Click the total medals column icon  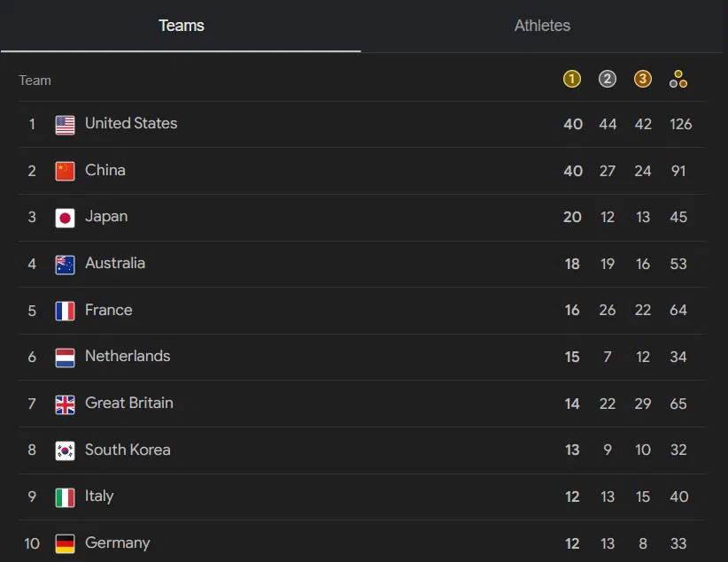[678, 79]
